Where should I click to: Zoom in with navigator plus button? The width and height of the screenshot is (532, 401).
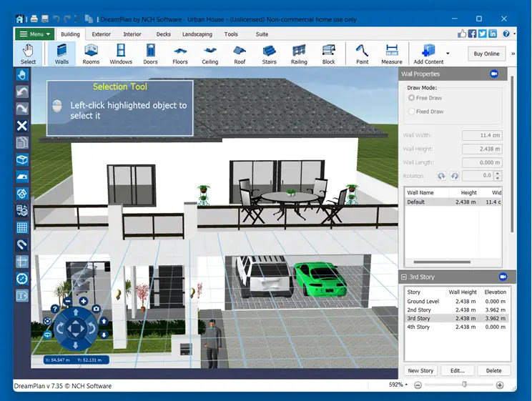pyautogui.click(x=84, y=301)
